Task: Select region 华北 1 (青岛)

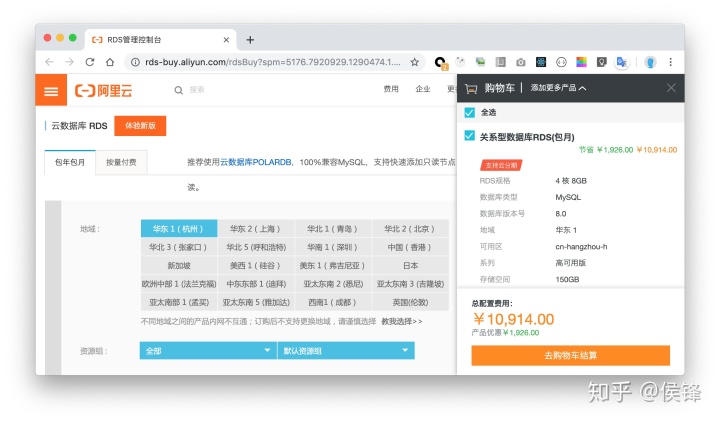Action: pos(333,229)
